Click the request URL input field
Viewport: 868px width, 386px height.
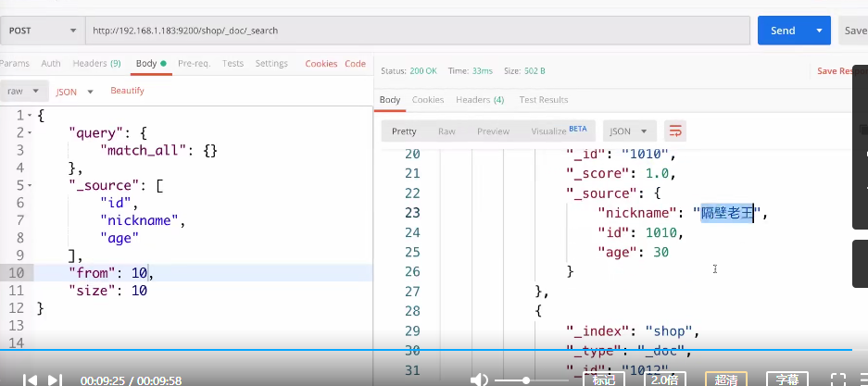click(x=418, y=31)
